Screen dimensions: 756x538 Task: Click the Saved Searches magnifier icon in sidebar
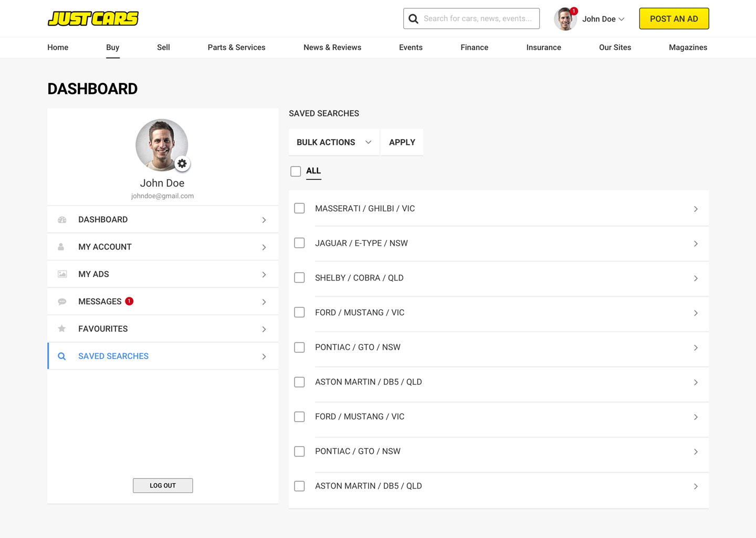(62, 356)
